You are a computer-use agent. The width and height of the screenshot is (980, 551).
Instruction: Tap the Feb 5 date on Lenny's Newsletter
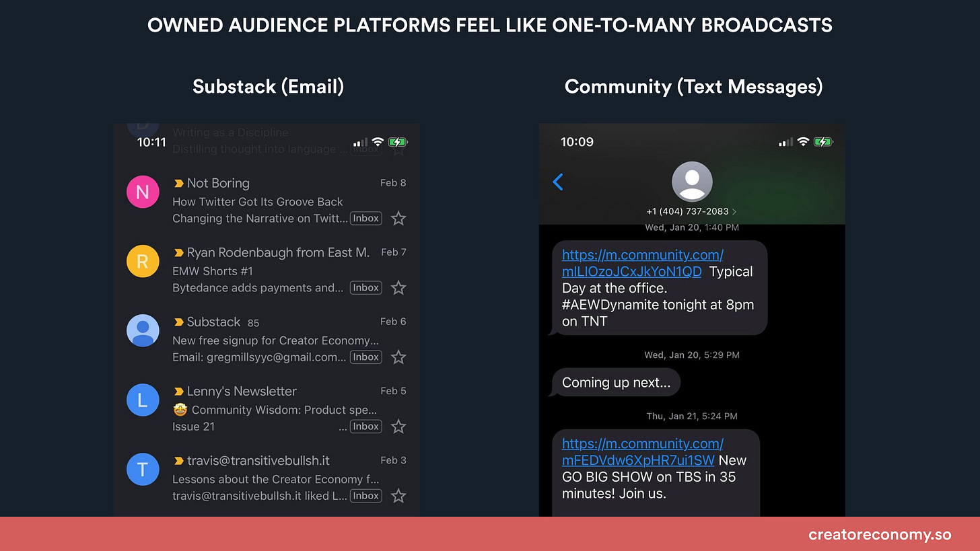(x=393, y=391)
